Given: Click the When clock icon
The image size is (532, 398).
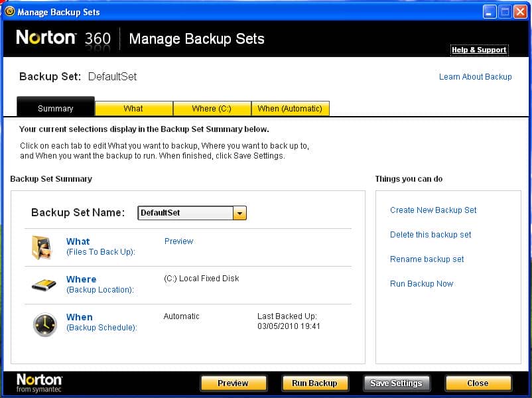Looking at the screenshot, I should (x=45, y=324).
